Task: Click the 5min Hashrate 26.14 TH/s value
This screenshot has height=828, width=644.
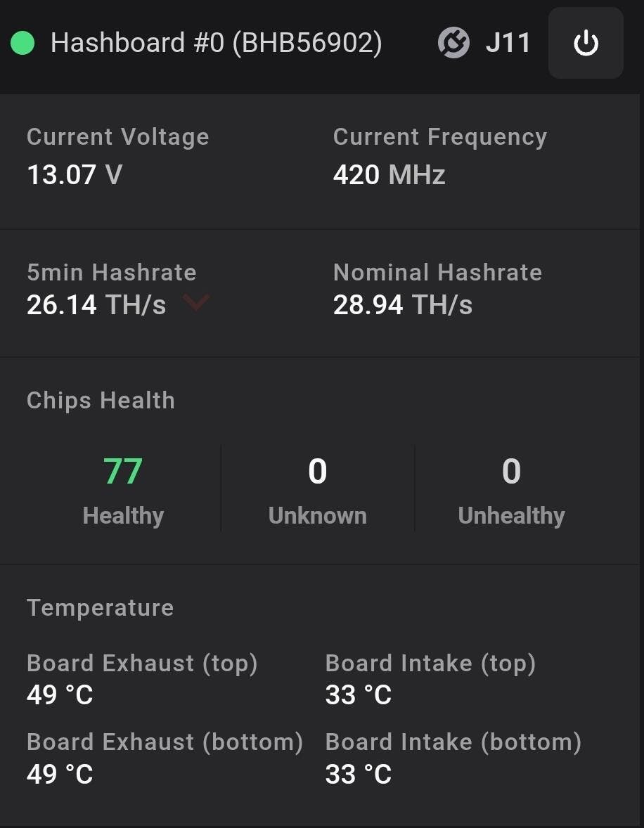Action: (x=96, y=305)
